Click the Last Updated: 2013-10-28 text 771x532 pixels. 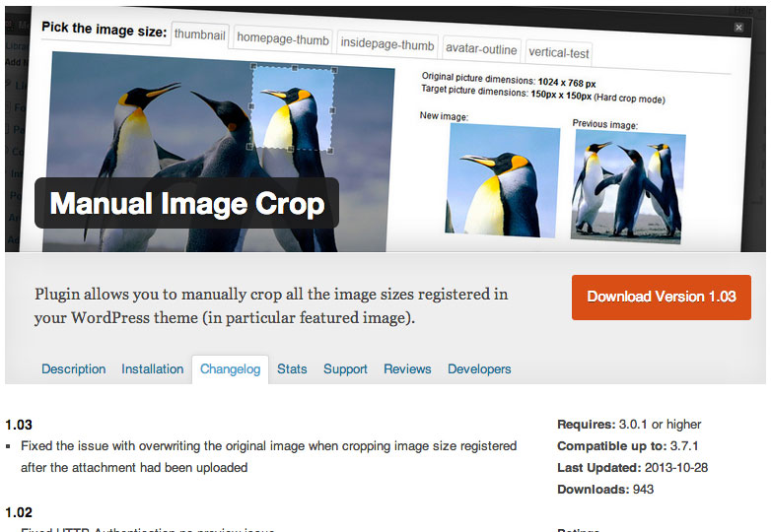632,468
